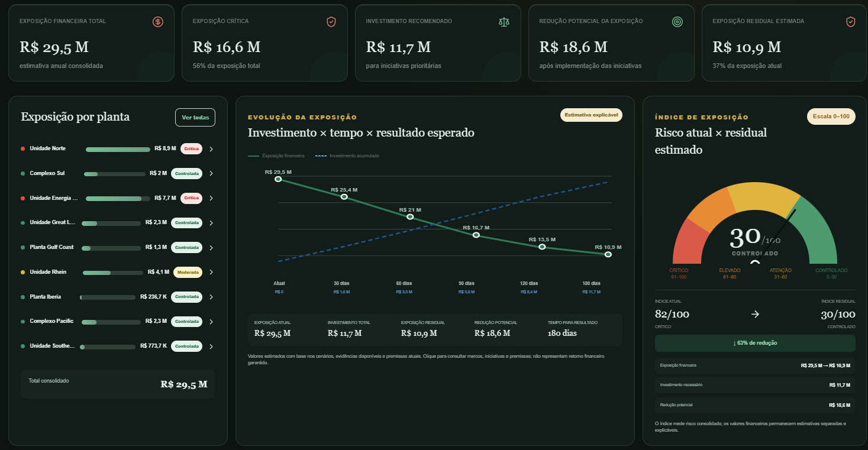Click the 90 dias axis label
This screenshot has height=450, width=868.
point(467,283)
